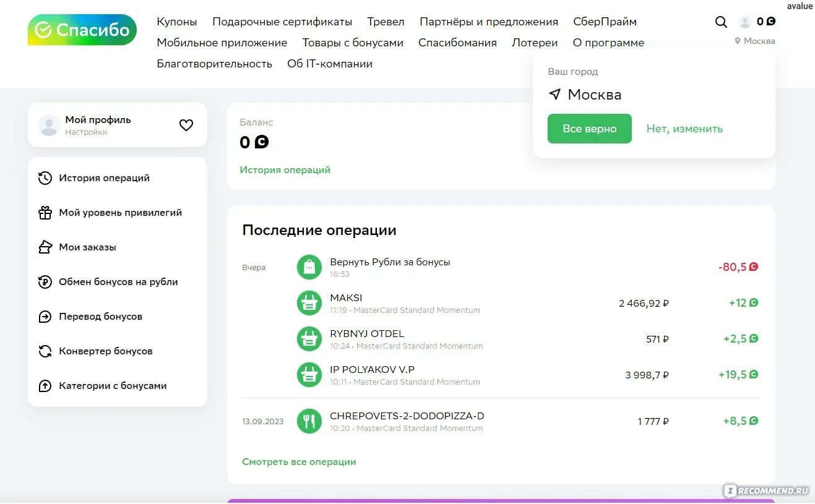The image size is (815, 504).
Task: Open the Купоны menu
Action: 177,22
